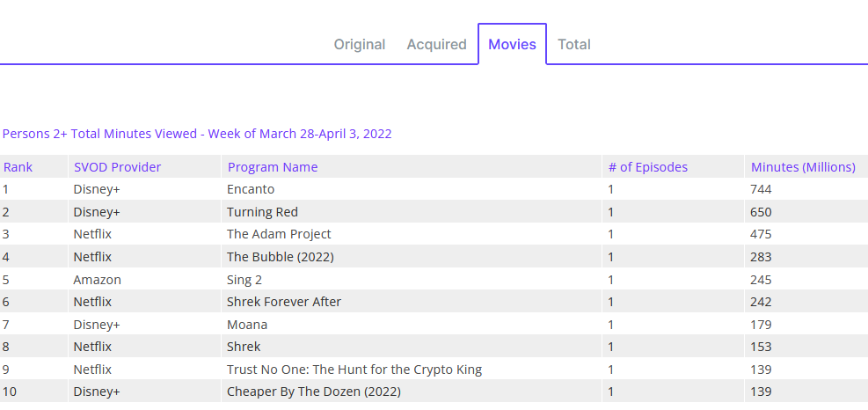Click the Turning Red program name
This screenshot has height=410, width=868.
pyautogui.click(x=262, y=212)
